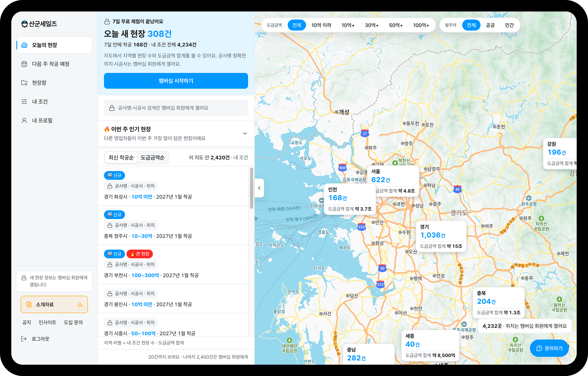Click the download icon on 소개자료

(x=80, y=304)
